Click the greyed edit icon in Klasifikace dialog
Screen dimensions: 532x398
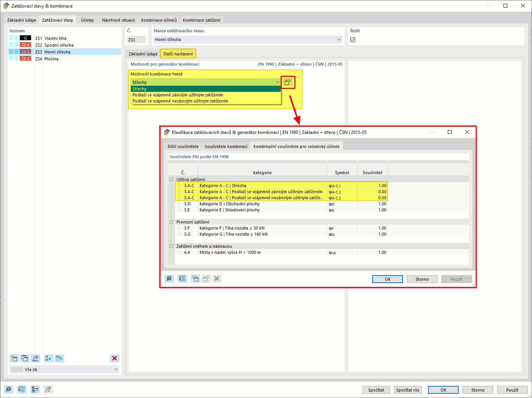[206, 279]
